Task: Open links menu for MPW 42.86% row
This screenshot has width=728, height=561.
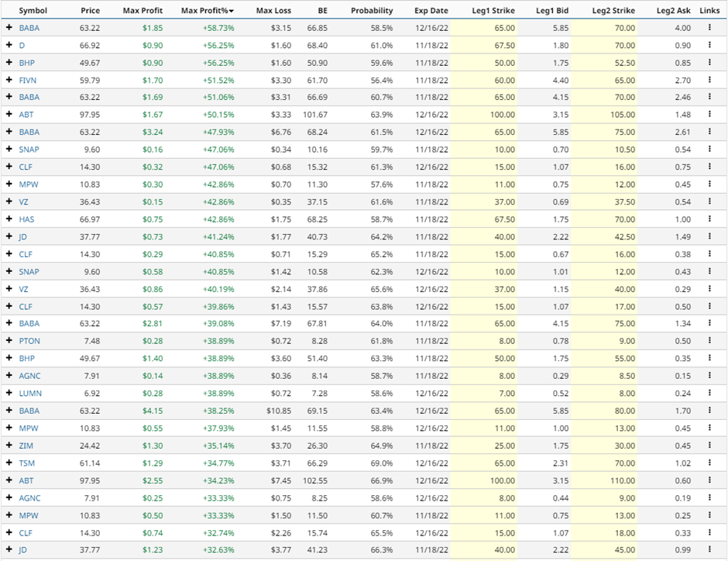Action: tap(709, 184)
